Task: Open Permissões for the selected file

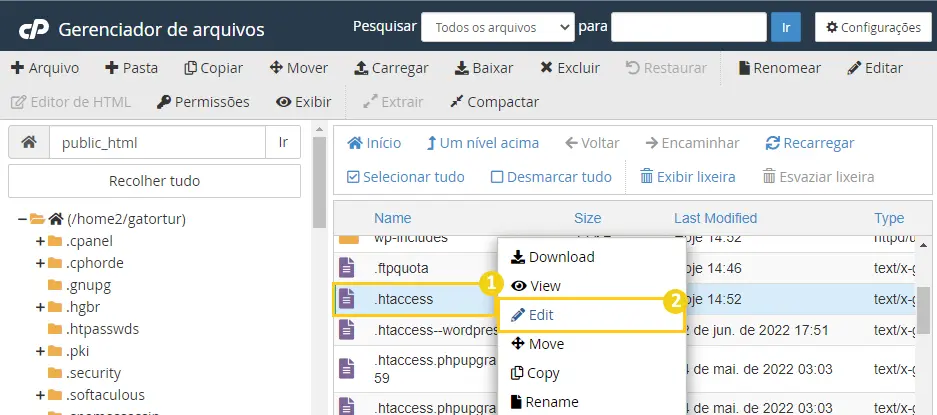Action: click(203, 102)
